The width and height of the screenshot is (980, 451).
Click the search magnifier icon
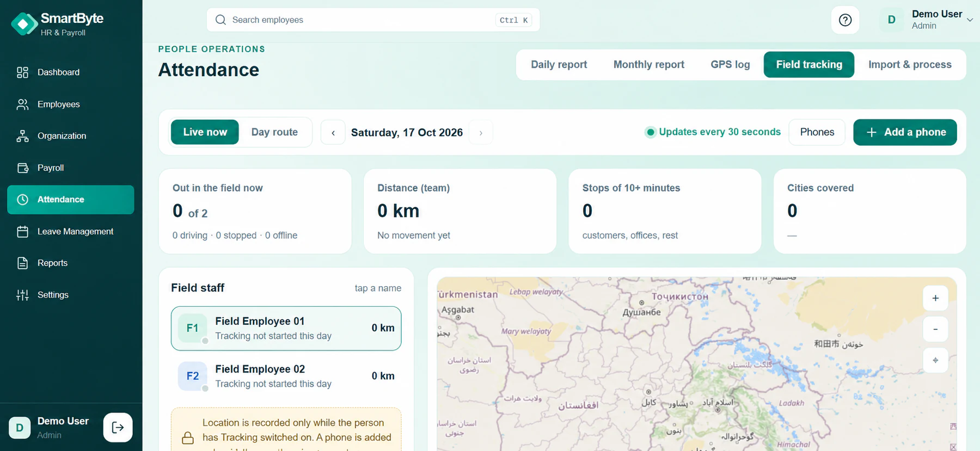point(220,20)
